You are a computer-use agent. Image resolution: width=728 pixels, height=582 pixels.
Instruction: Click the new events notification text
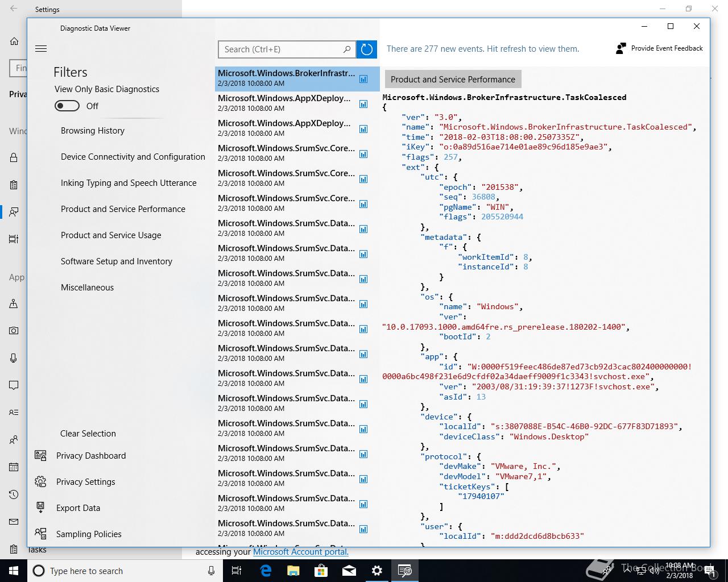(x=483, y=49)
